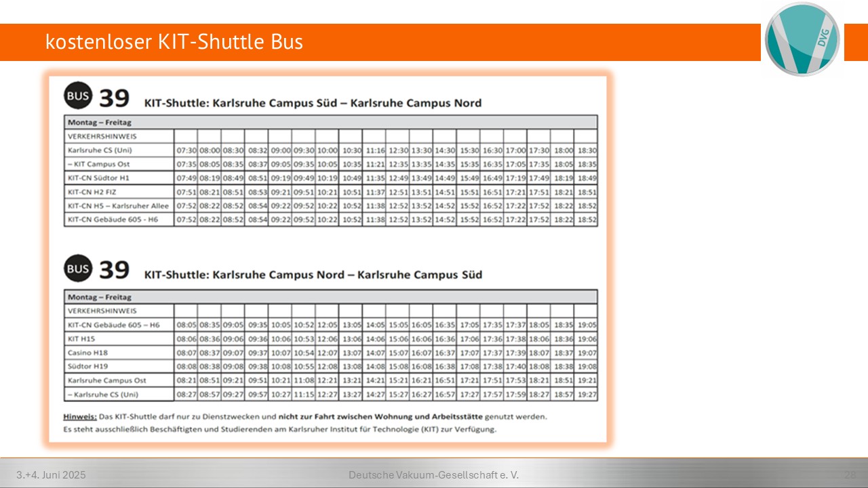The height and width of the screenshot is (488, 868).
Task: Click the DVG logo in top-right corner
Action: [802, 39]
